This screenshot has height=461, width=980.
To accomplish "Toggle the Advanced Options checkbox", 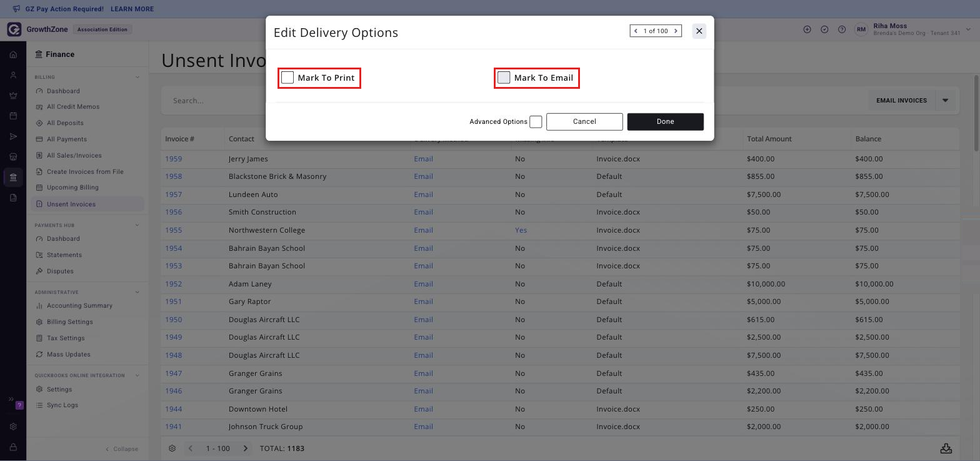I will 536,122.
